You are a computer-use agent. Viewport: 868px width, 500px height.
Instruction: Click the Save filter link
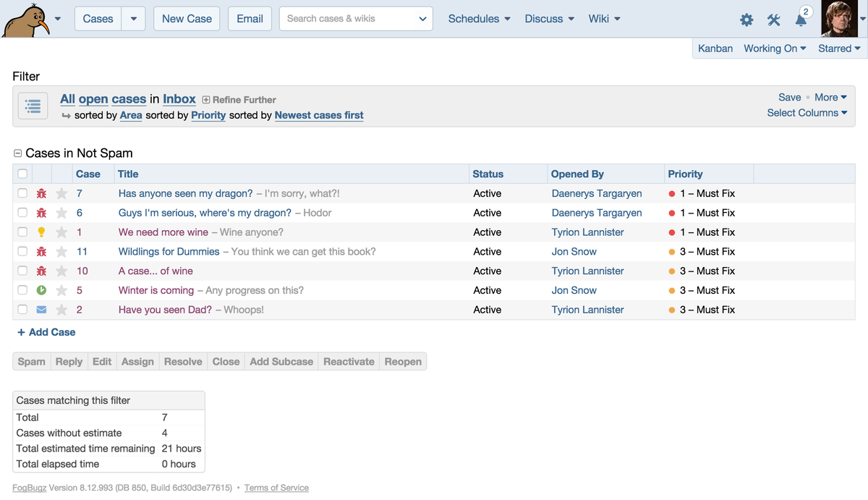(789, 97)
